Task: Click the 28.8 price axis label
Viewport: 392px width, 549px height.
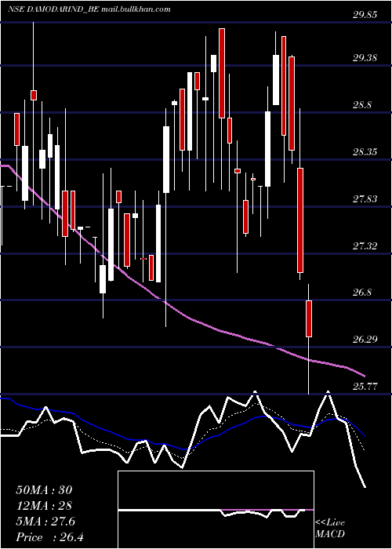Action: tap(362, 104)
